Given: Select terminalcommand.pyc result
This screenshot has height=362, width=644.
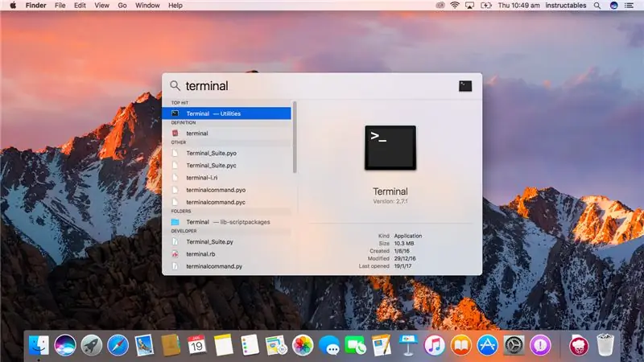Looking at the screenshot, I should tap(226, 202).
